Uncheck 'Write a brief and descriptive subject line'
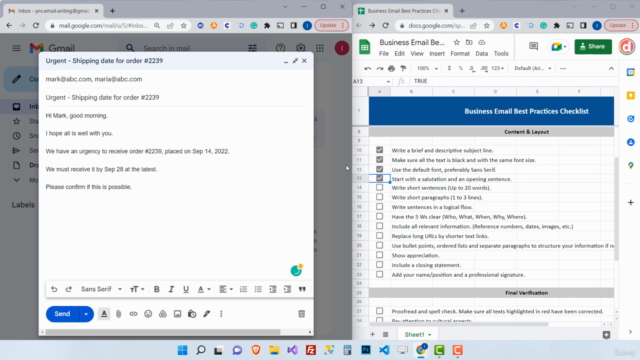Screen dimensions: 640x360 pyautogui.click(x=380, y=150)
